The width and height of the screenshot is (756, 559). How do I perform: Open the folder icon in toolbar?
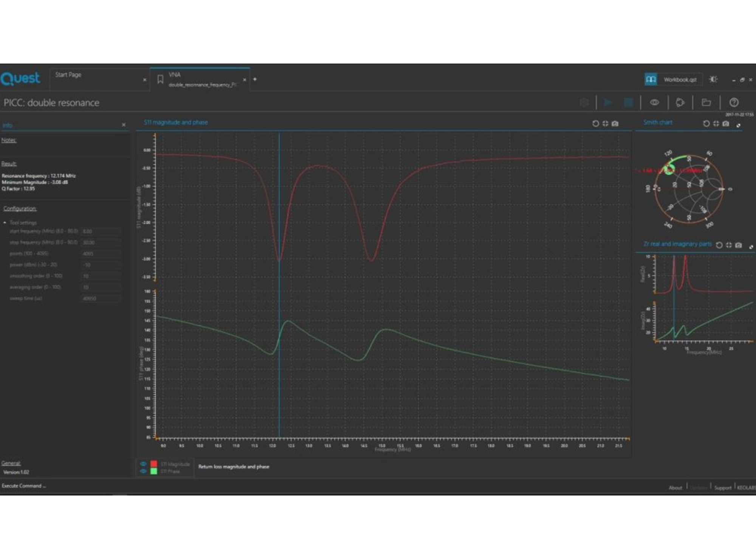pos(706,102)
